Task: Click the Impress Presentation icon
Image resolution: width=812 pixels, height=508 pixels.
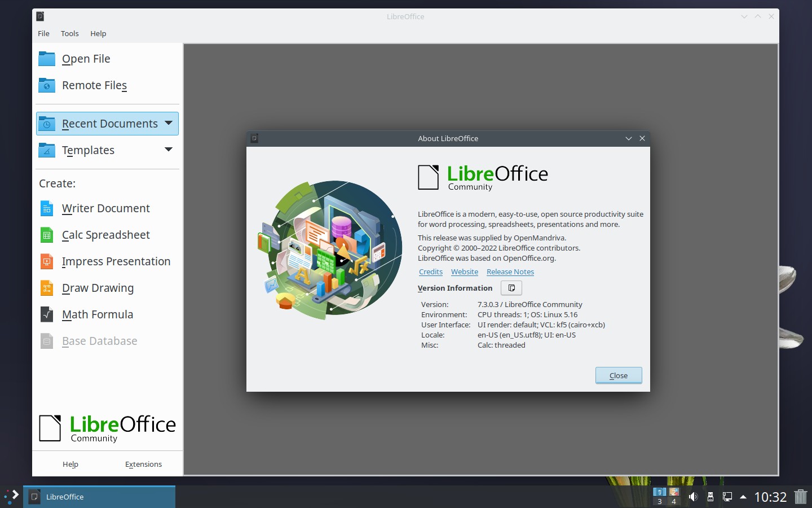Action: pyautogui.click(x=47, y=261)
